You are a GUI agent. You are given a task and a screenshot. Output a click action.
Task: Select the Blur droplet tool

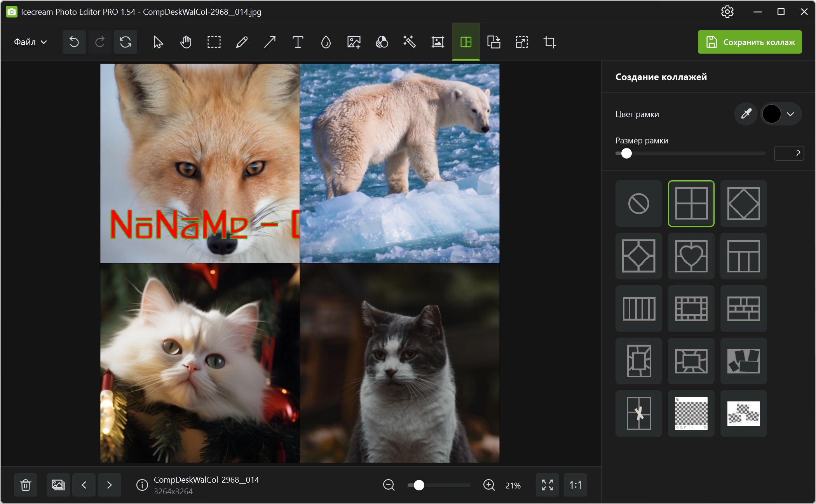pyautogui.click(x=326, y=42)
